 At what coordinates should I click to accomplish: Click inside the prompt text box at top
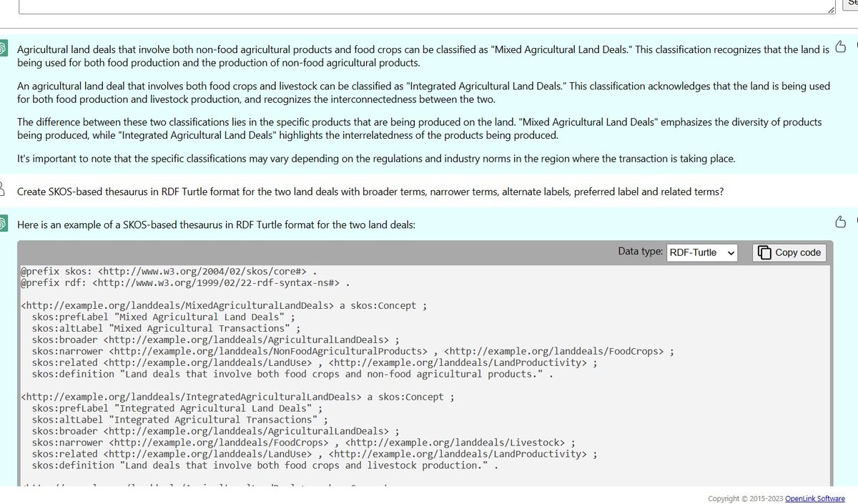pos(428,6)
